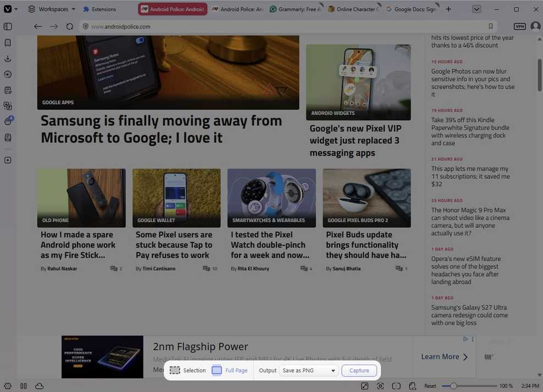Image resolution: width=543 pixels, height=392 pixels.
Task: Choose the Selection capture mode
Action: pos(188,370)
